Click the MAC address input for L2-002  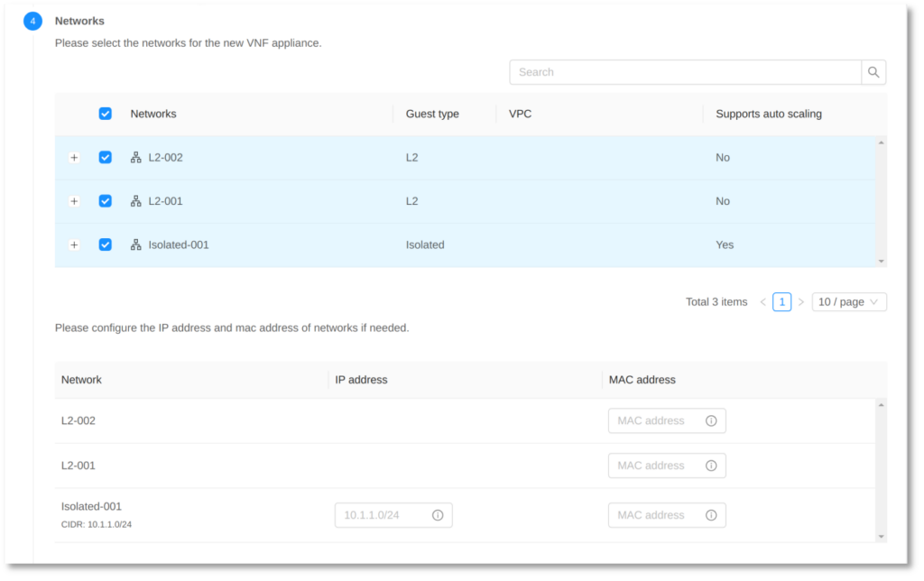667,420
